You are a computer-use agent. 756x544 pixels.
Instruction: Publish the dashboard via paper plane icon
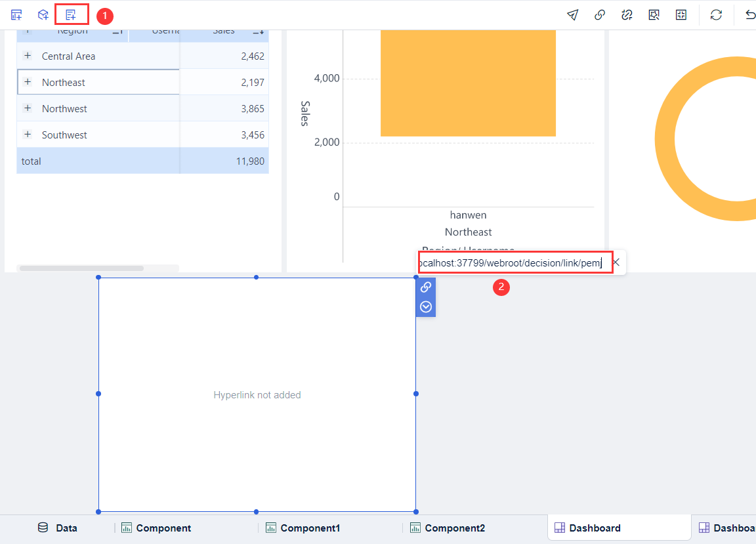tap(572, 14)
